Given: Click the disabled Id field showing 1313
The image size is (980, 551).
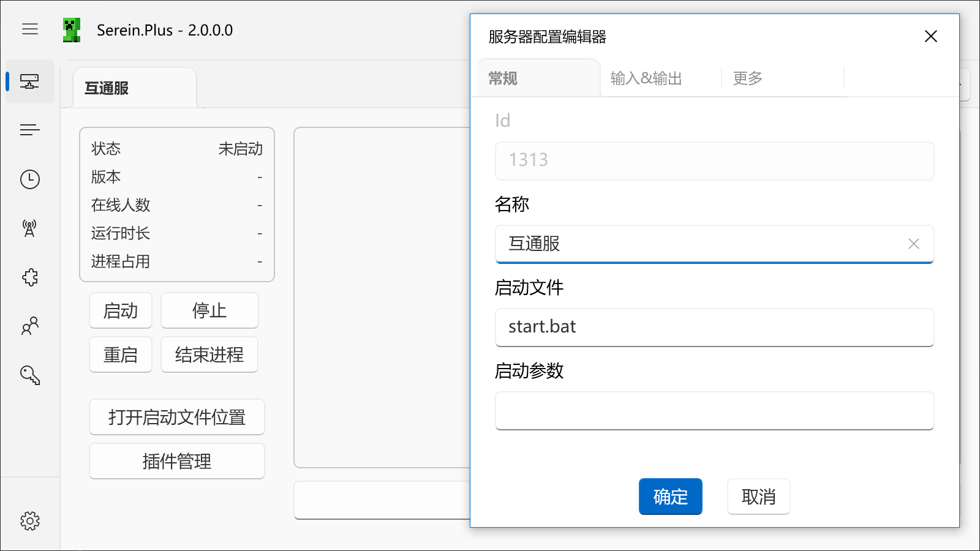Looking at the screenshot, I should tap(715, 160).
